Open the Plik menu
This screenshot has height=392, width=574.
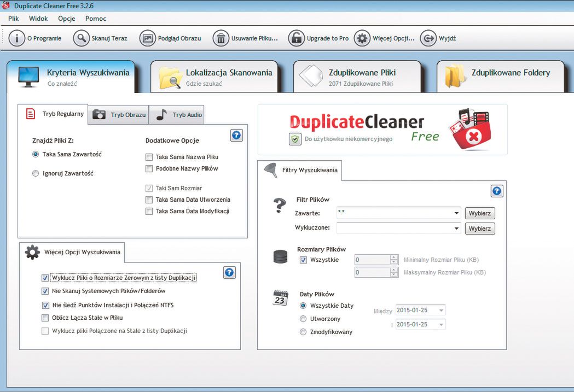(x=14, y=19)
